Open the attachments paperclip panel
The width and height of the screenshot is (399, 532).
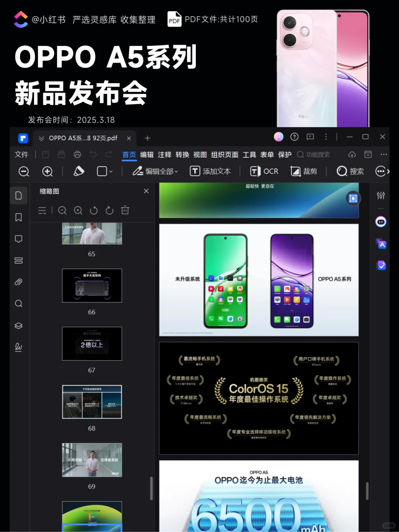18,282
